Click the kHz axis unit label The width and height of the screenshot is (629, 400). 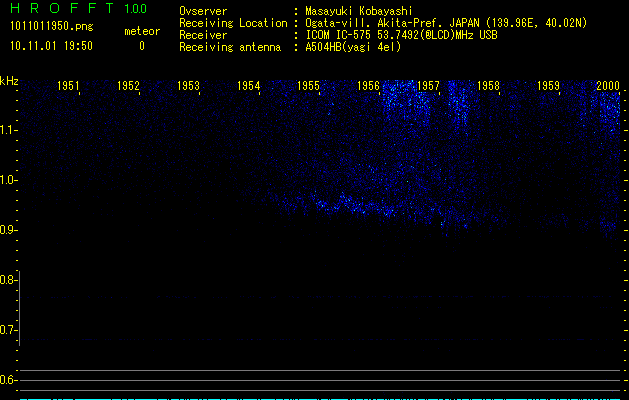[9, 81]
